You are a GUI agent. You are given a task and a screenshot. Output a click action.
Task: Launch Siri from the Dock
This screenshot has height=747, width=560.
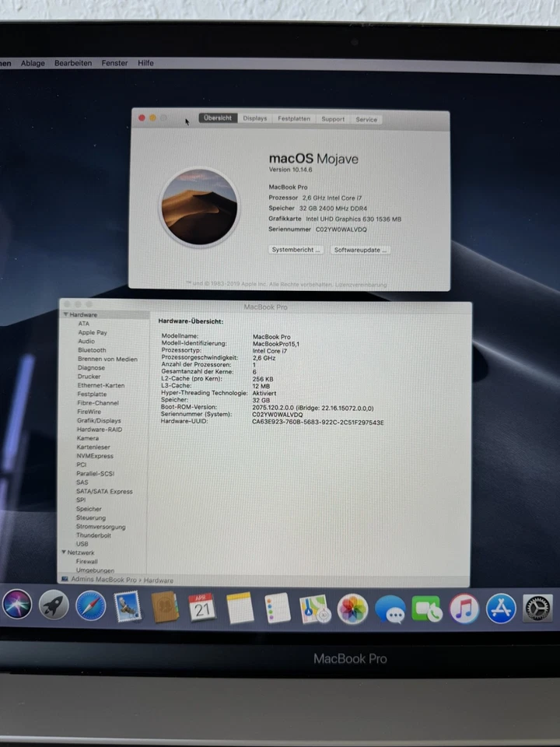pos(17,604)
